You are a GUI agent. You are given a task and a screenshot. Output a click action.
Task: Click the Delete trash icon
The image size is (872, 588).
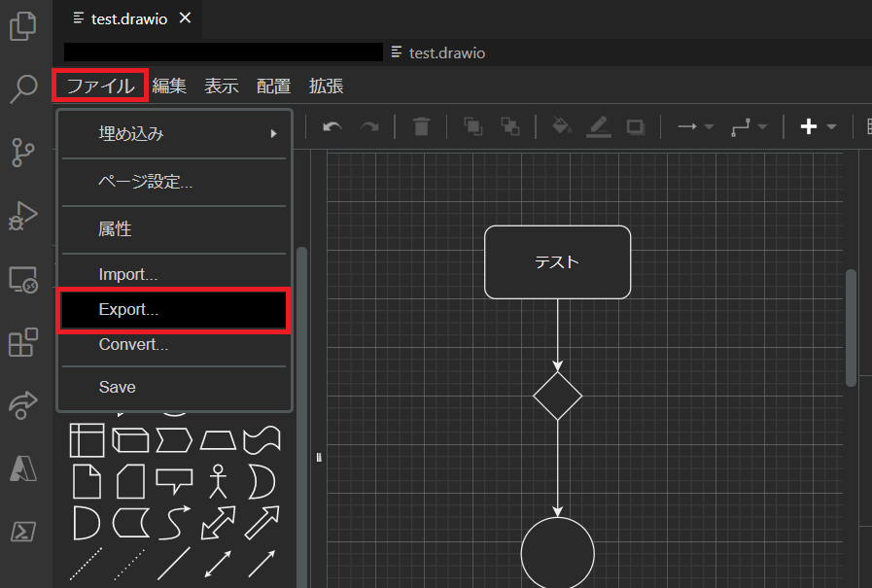(x=422, y=126)
